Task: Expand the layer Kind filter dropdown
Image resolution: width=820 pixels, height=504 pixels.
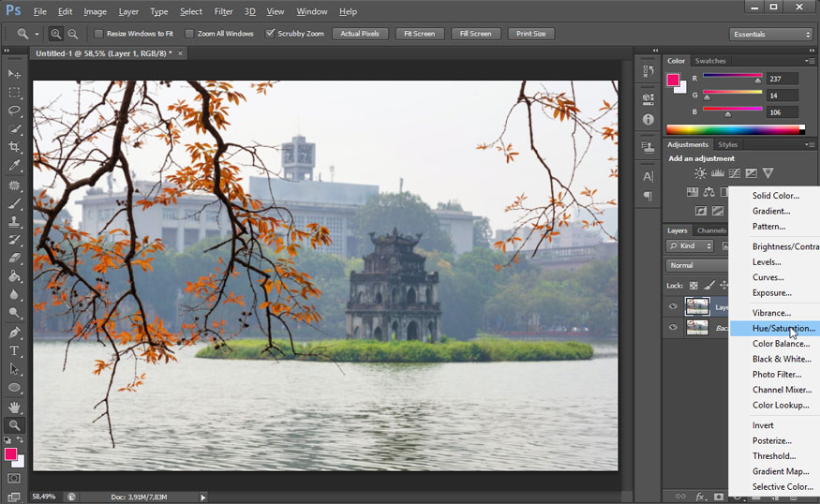Action: click(x=691, y=245)
